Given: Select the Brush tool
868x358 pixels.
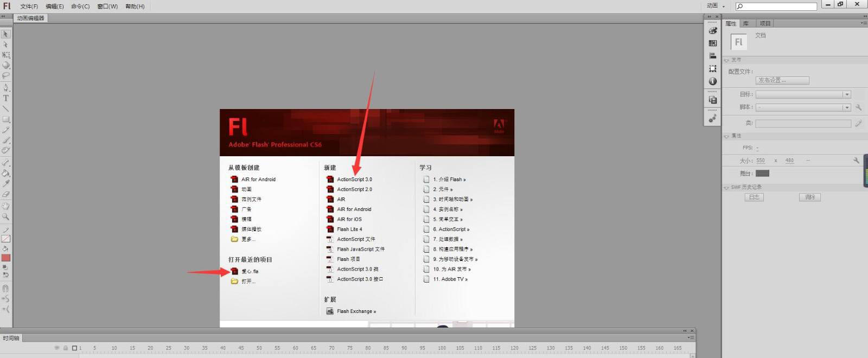Looking at the screenshot, I should (5, 140).
